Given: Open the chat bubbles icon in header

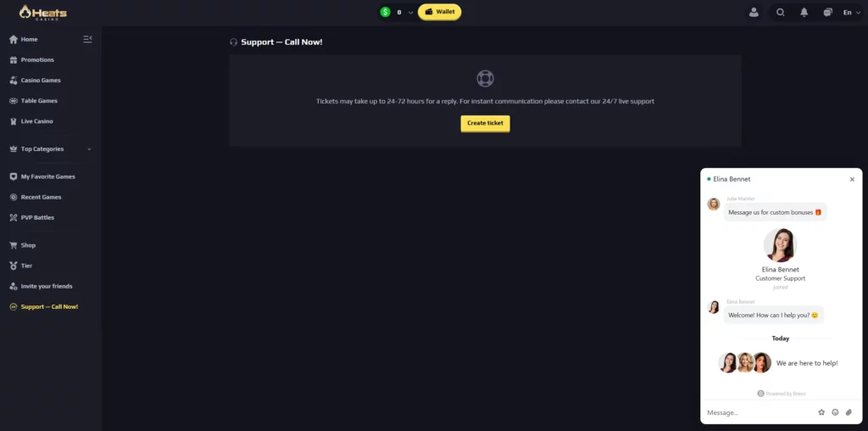Looking at the screenshot, I should (x=827, y=12).
